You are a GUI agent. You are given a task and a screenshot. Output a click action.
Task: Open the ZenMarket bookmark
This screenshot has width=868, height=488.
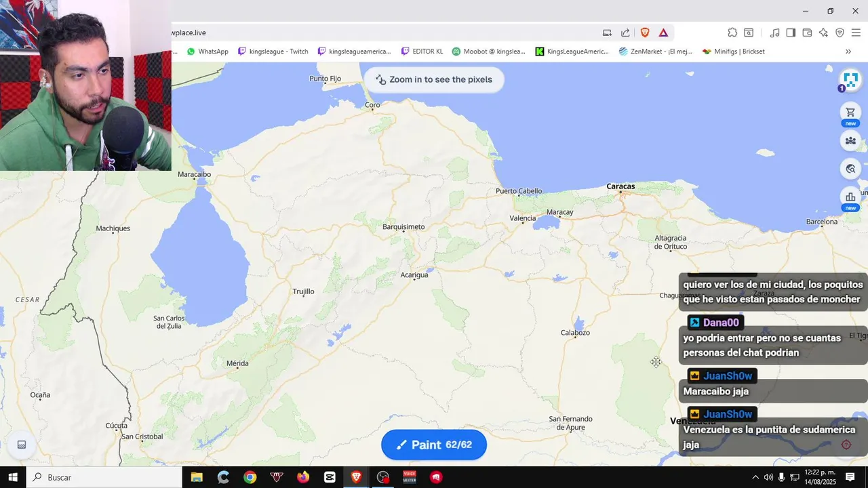click(x=655, y=52)
